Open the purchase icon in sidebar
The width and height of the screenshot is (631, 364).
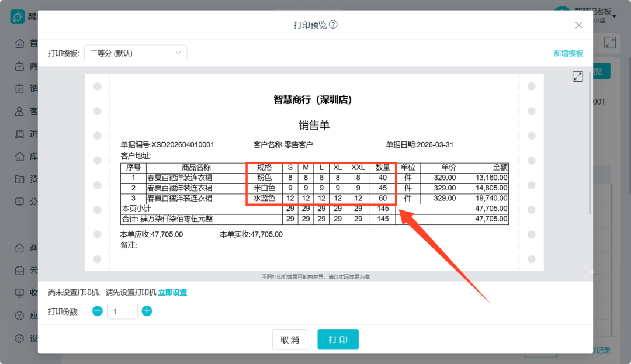click(20, 134)
